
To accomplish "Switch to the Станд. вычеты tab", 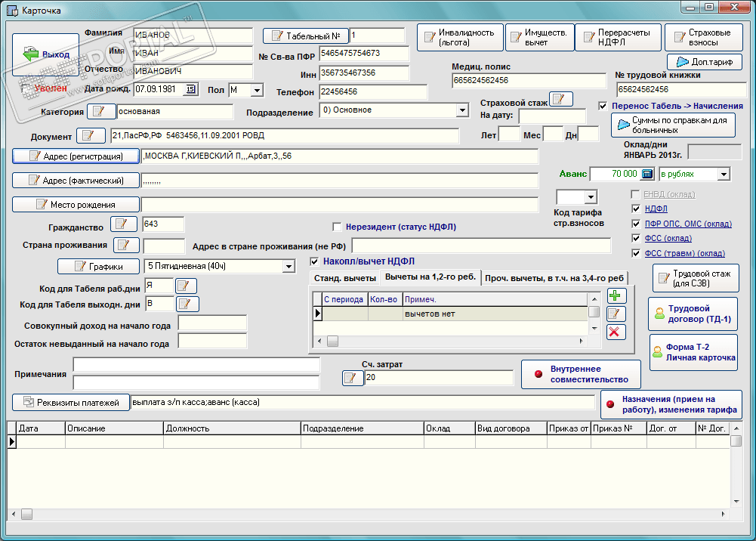I will [x=344, y=278].
